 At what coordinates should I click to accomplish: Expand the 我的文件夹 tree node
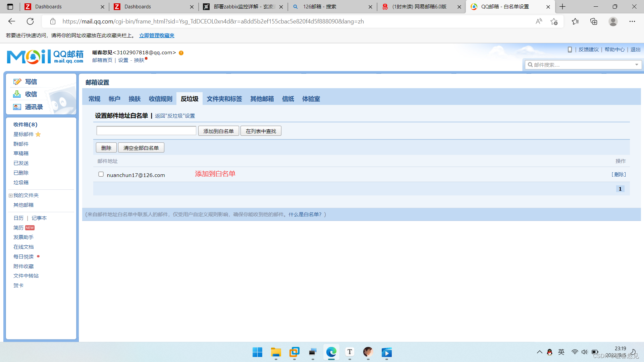pos(10,195)
